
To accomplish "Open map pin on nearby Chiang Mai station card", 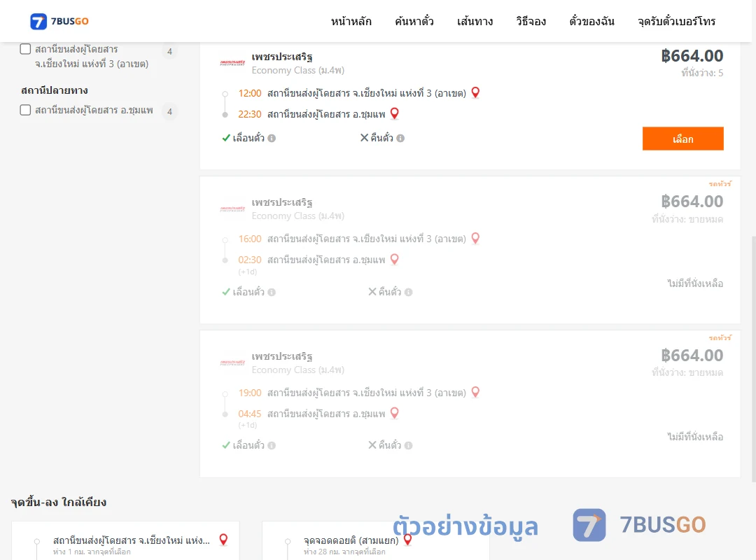I will tap(223, 540).
